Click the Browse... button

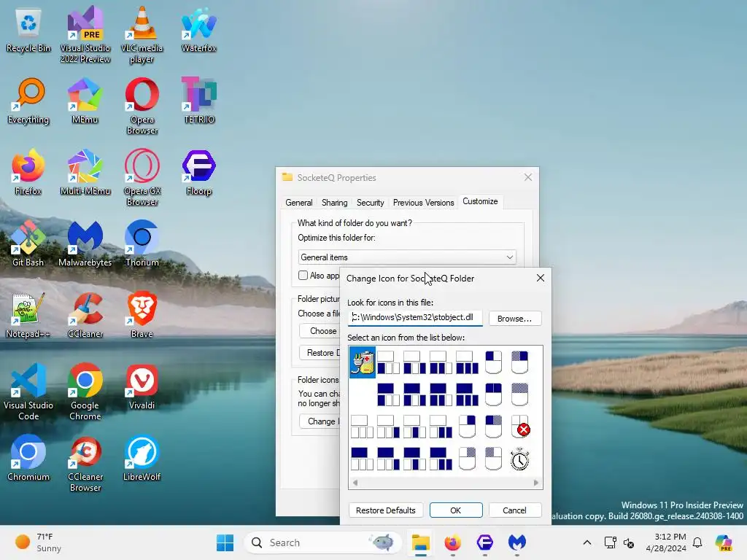tap(514, 319)
